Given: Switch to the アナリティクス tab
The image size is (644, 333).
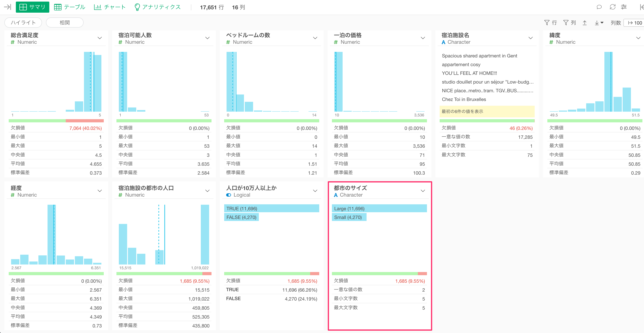Looking at the screenshot, I should click(157, 7).
